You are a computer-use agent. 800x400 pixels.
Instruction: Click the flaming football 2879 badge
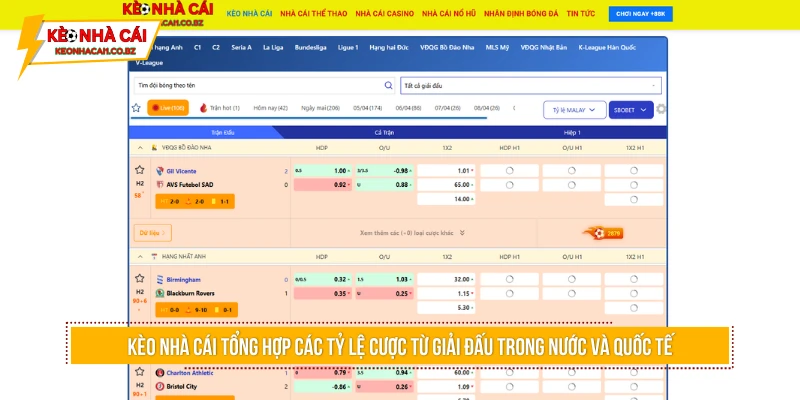click(603, 233)
